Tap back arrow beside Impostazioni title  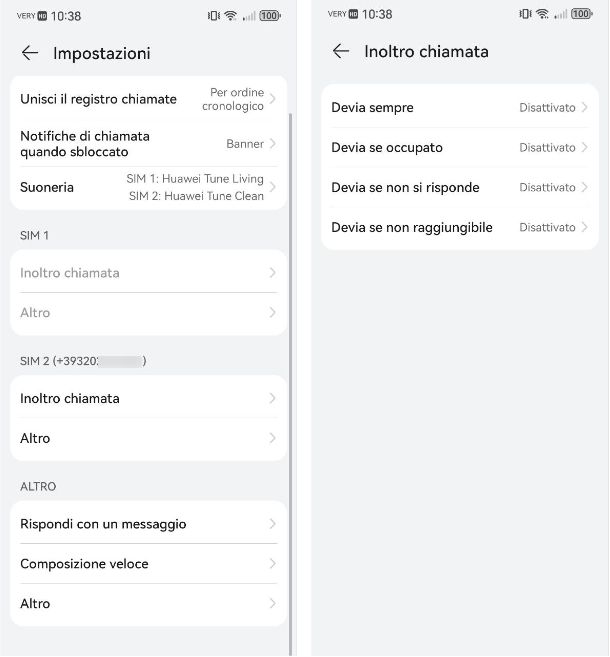(x=30, y=53)
